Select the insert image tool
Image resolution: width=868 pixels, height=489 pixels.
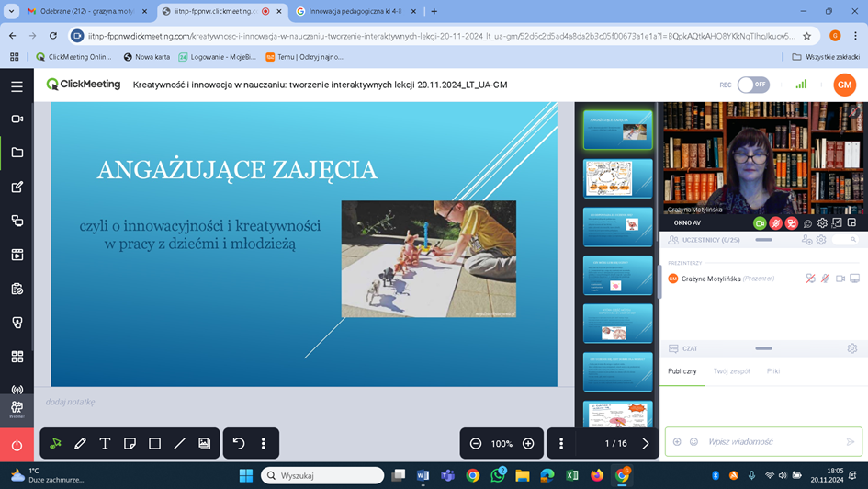pyautogui.click(x=204, y=444)
